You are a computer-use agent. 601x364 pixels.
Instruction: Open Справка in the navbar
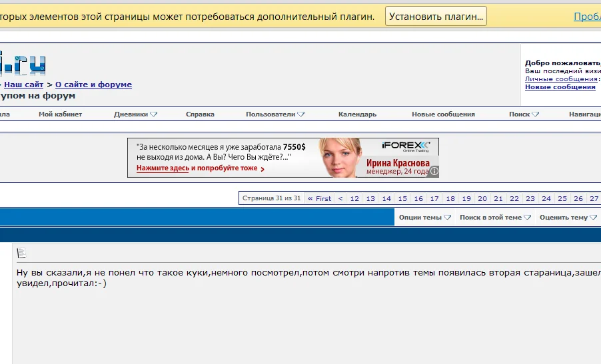[x=200, y=114]
